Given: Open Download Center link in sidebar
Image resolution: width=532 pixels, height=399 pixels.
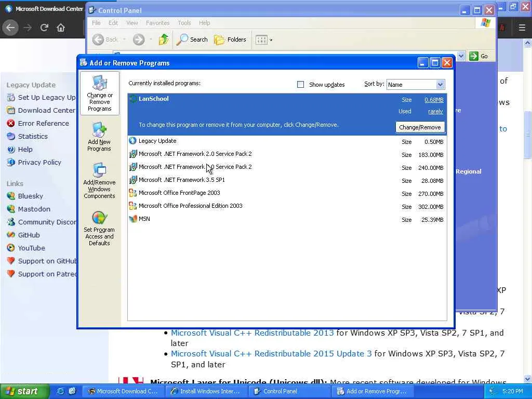Looking at the screenshot, I should [46, 110].
